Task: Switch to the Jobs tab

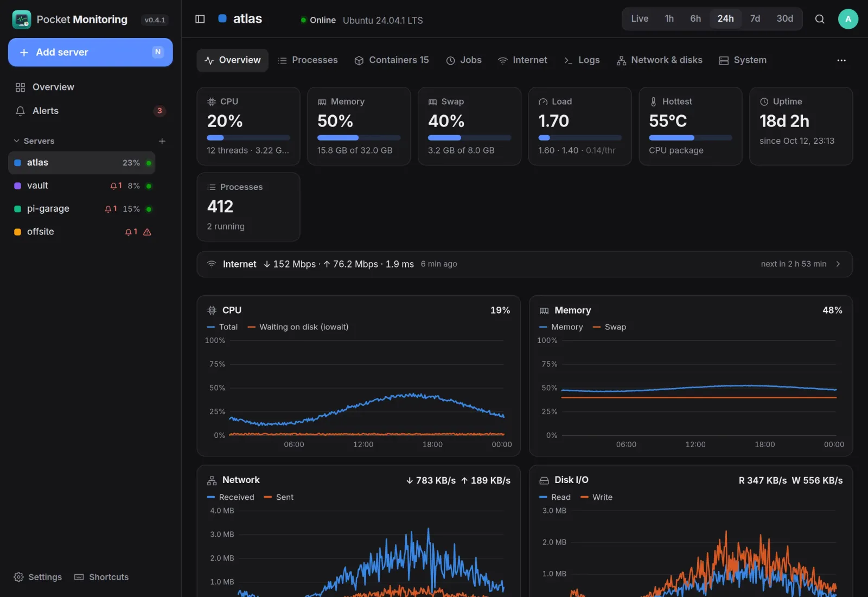Action: 464,60
